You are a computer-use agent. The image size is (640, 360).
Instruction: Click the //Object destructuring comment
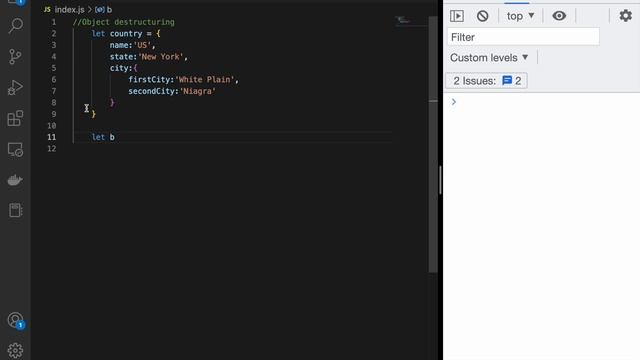tap(124, 22)
